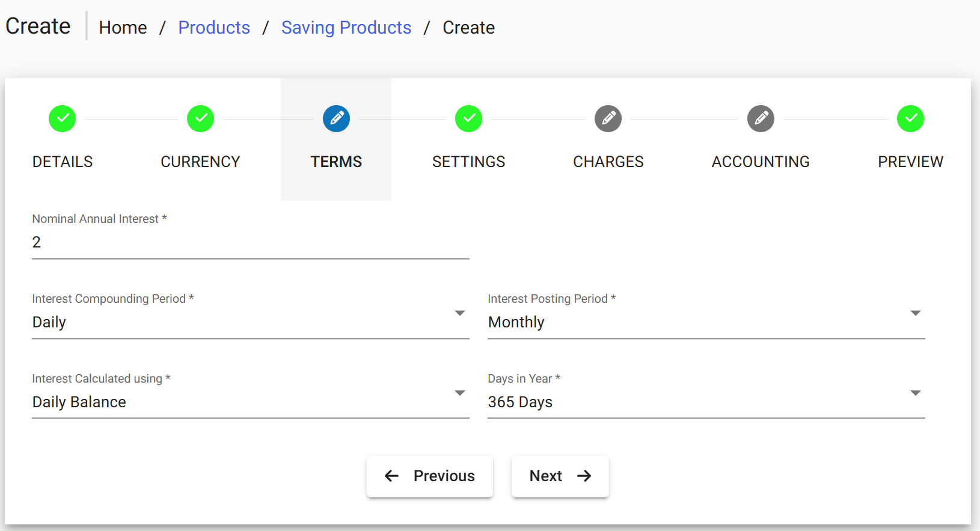Open the SETTINGS step label
The height and width of the screenshot is (531, 980).
(469, 162)
